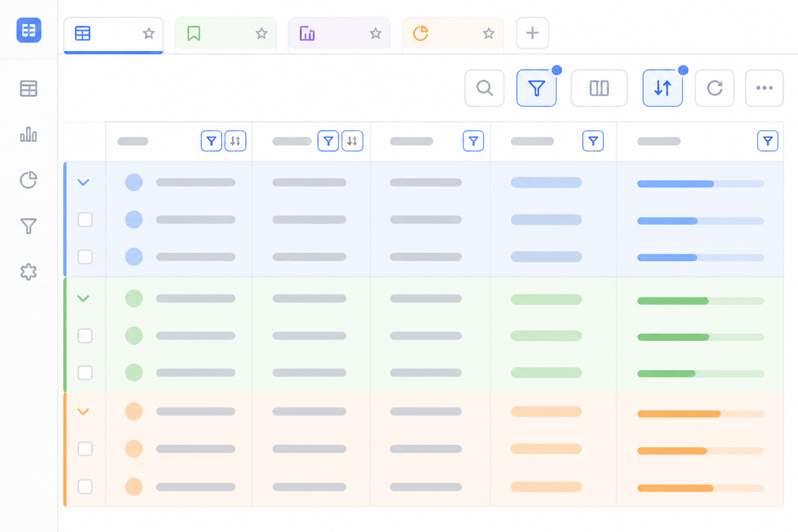Toggle the active filter toolbar button
The width and height of the screenshot is (798, 532).
[537, 88]
